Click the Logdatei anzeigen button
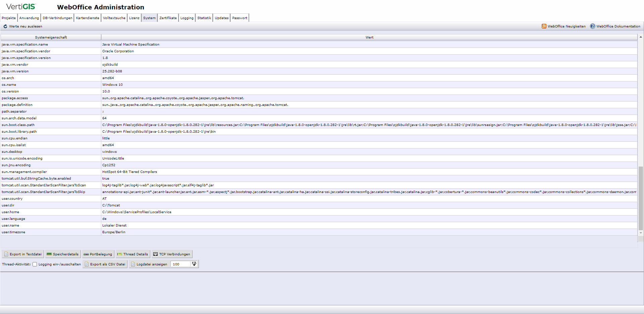644x314 pixels. [149, 264]
